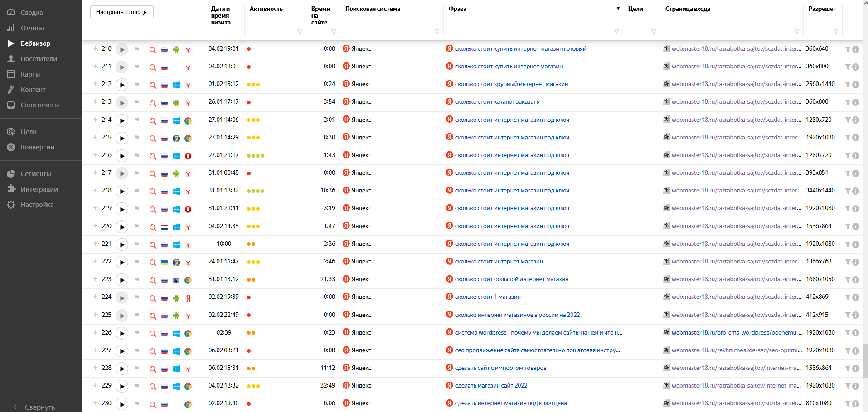Click the Windows OS icon in row 212

point(176,85)
